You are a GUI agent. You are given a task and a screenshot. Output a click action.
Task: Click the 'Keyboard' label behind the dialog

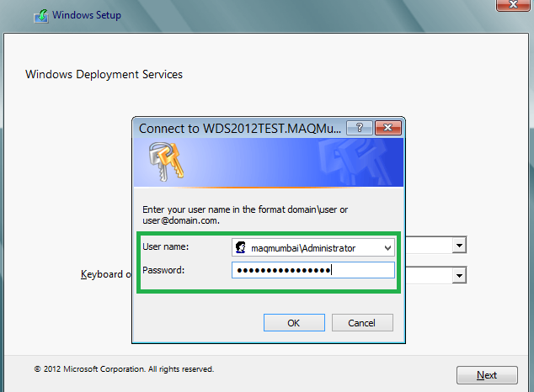pos(105,274)
